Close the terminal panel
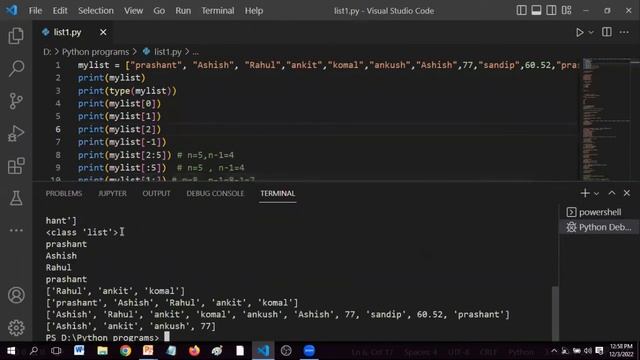 (x=627, y=193)
